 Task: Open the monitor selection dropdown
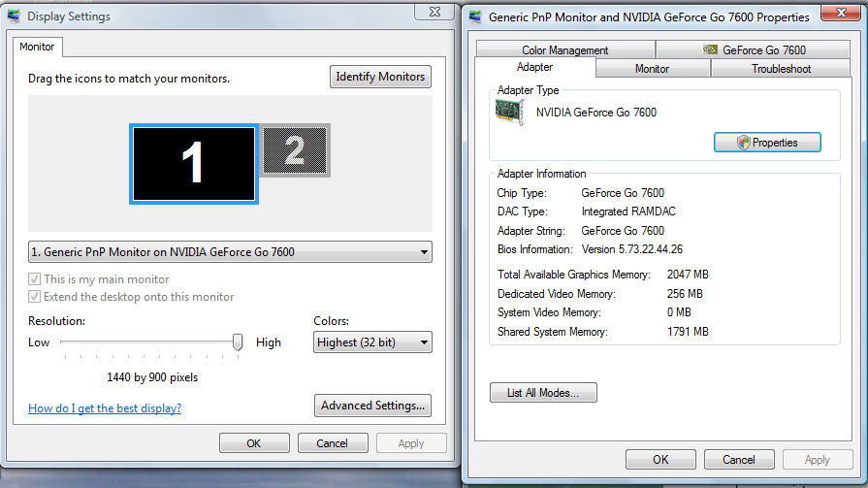point(230,252)
